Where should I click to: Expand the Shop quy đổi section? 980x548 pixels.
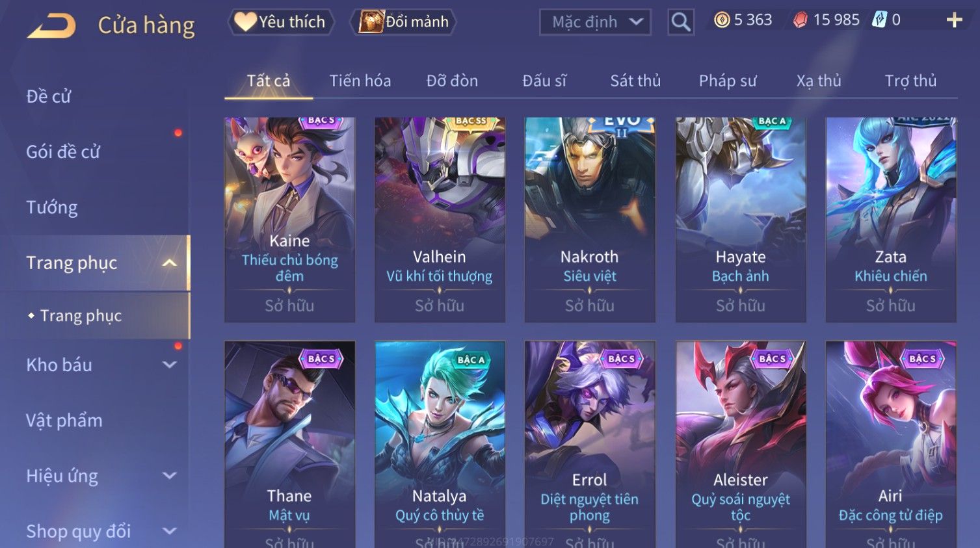pyautogui.click(x=170, y=532)
